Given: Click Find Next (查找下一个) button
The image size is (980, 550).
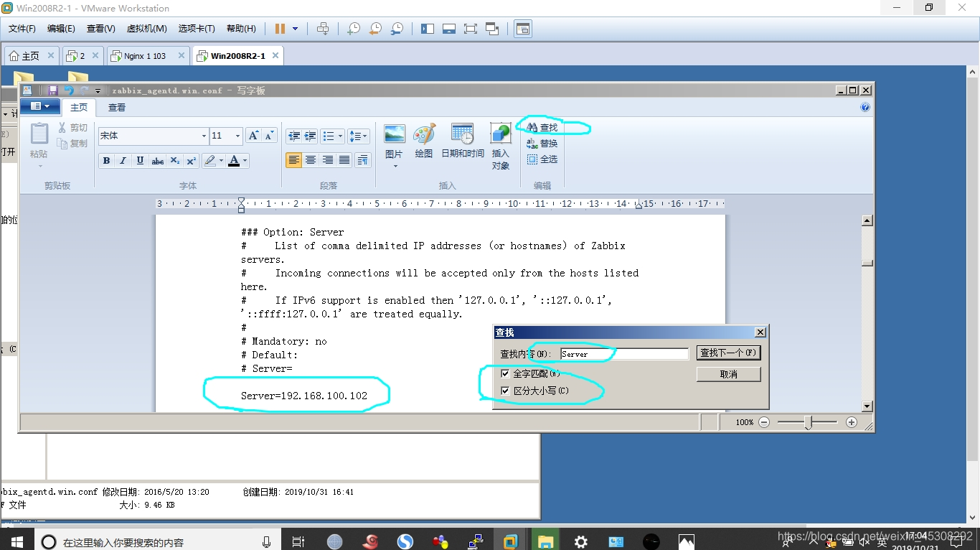Looking at the screenshot, I should [728, 353].
